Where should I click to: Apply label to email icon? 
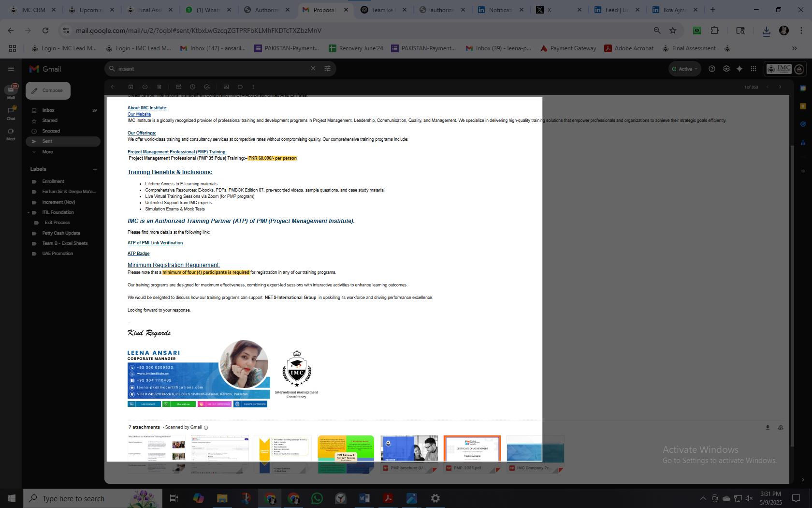[240, 87]
